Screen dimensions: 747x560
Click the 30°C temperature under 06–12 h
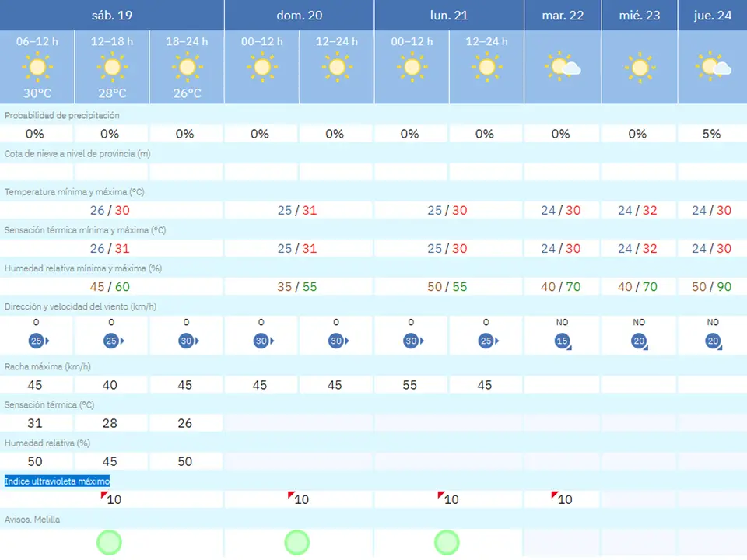[x=37, y=93]
